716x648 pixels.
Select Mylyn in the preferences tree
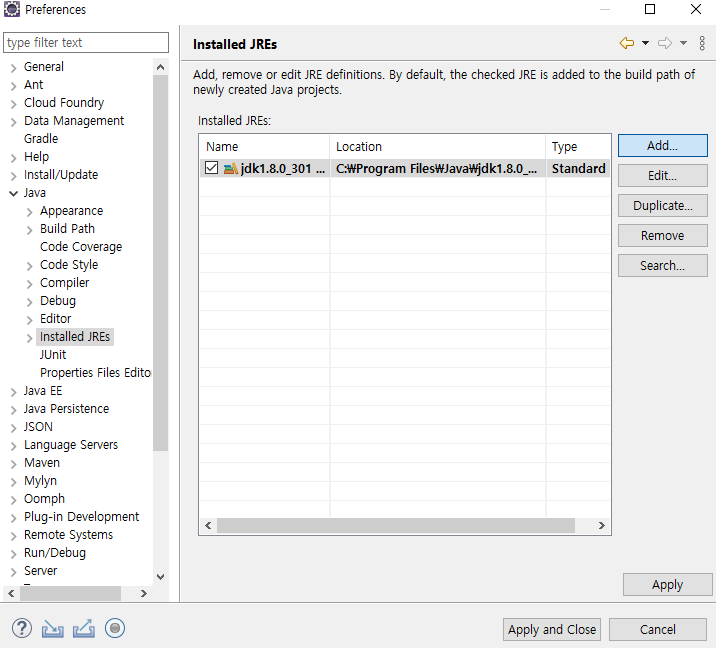pos(41,481)
